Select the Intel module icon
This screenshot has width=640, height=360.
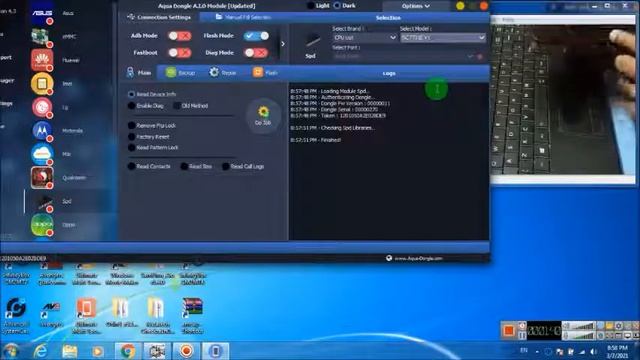click(x=42, y=83)
